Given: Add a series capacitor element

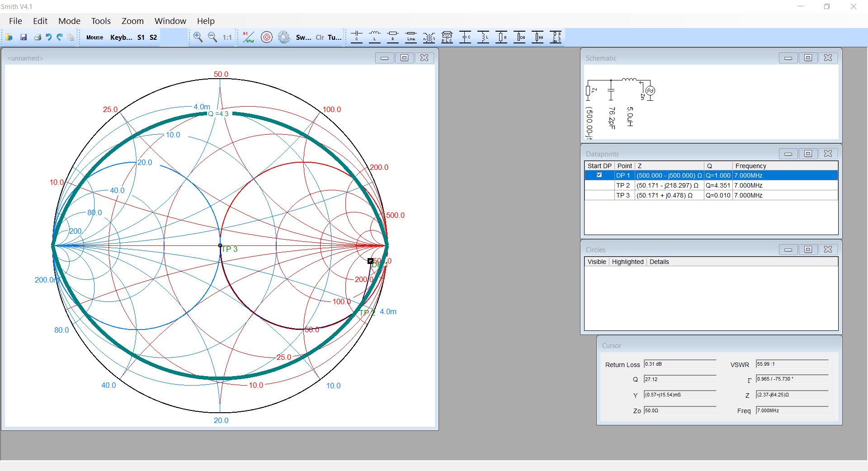Looking at the screenshot, I should [357, 37].
